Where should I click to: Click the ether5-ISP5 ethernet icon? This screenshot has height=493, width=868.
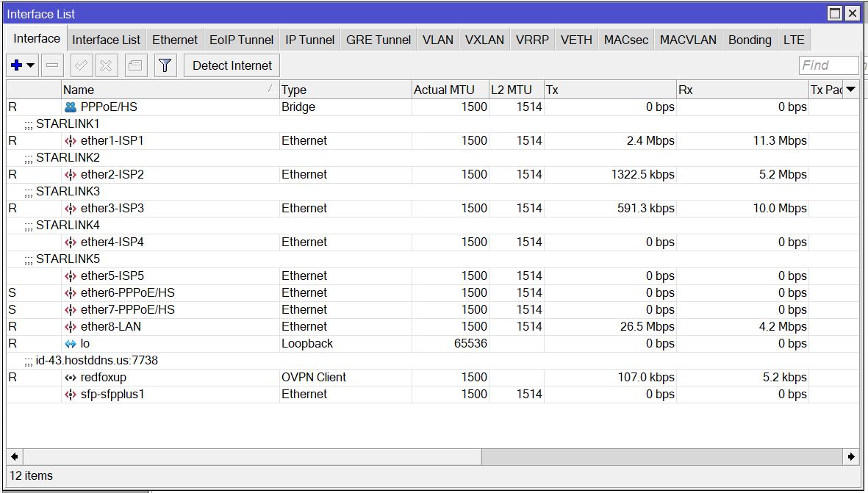pyautogui.click(x=71, y=276)
